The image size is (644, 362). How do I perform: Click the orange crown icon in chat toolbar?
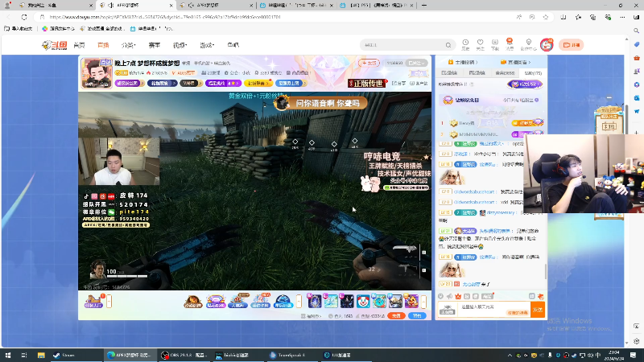click(458, 296)
